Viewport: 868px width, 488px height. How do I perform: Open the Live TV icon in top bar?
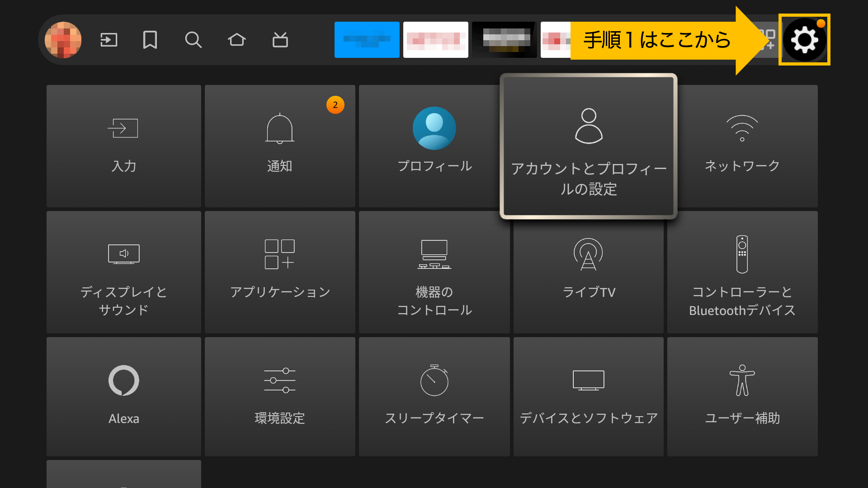(x=280, y=40)
